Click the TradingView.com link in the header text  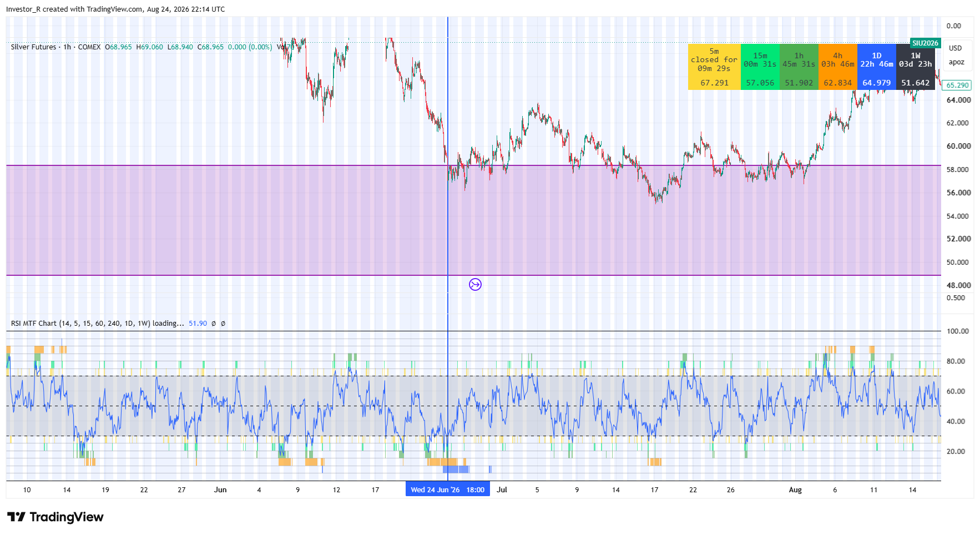pyautogui.click(x=115, y=9)
